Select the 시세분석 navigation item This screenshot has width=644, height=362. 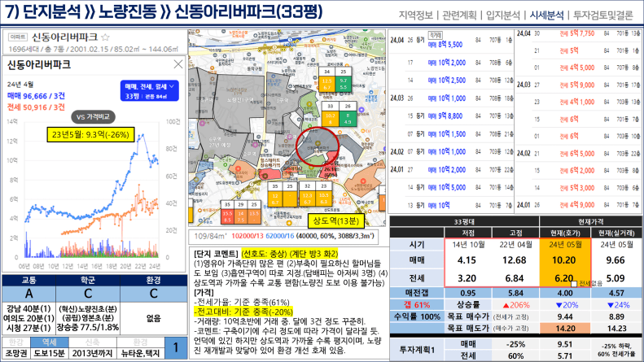(x=546, y=15)
